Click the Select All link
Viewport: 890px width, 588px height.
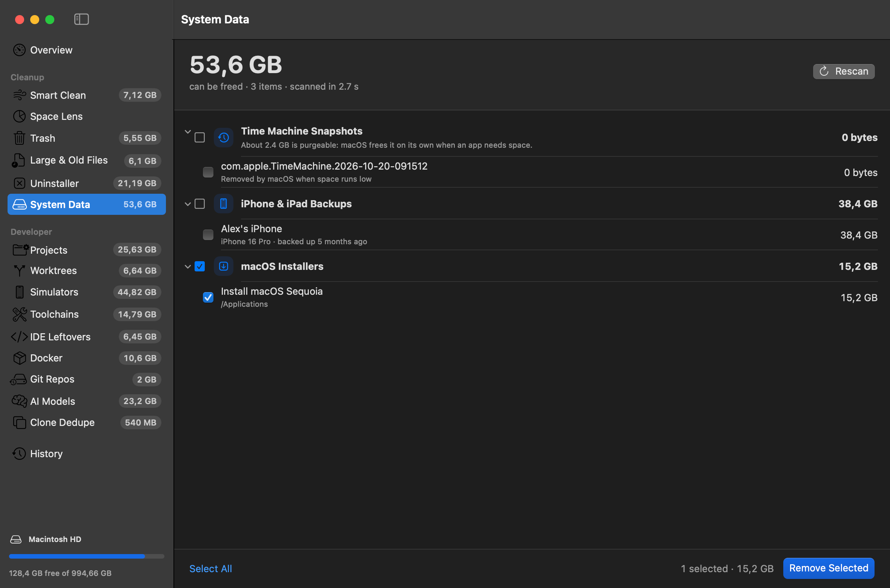[210, 568]
